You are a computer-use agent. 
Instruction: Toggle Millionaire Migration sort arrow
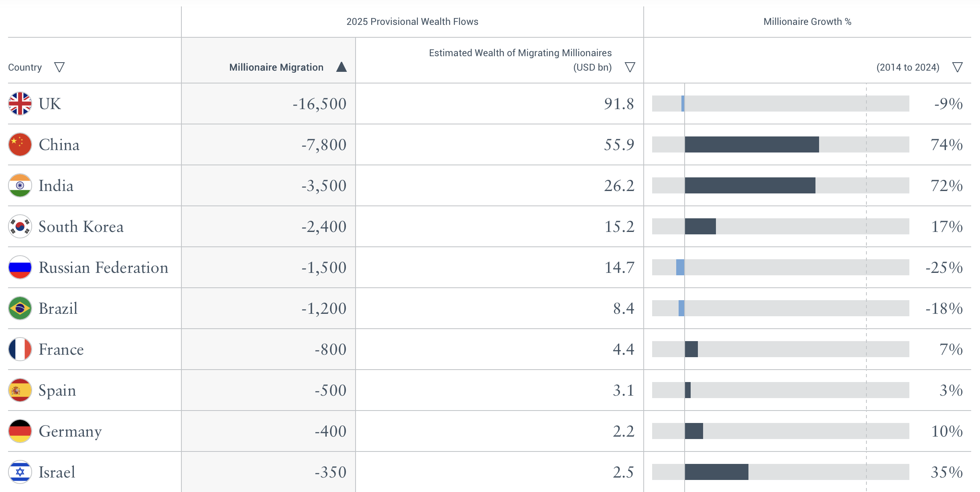pos(342,67)
